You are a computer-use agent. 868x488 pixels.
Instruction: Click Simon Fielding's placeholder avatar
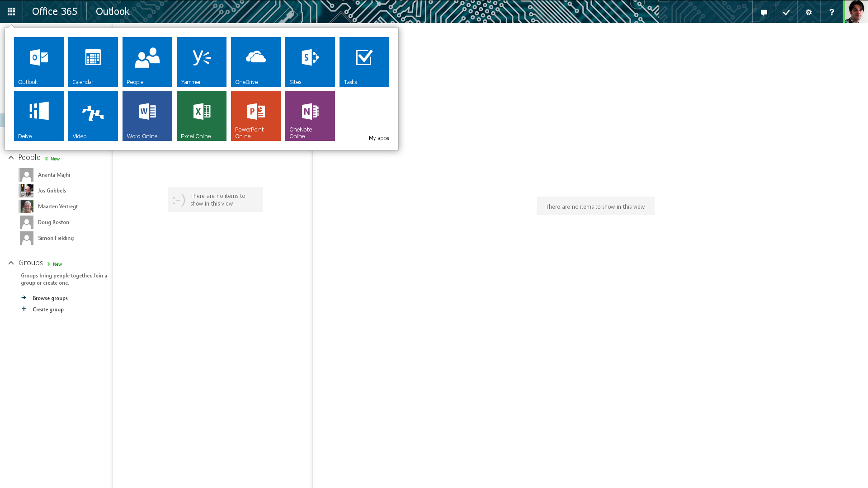pyautogui.click(x=26, y=238)
